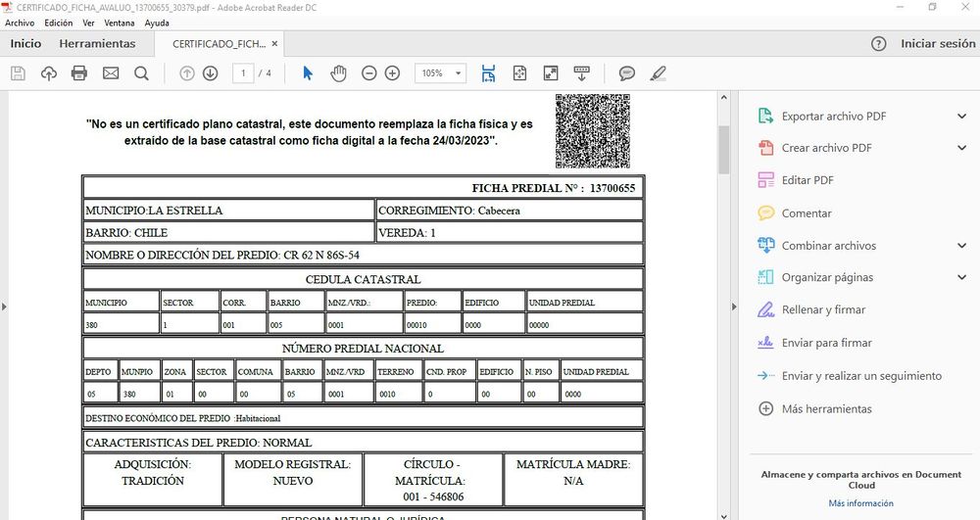Open the Ventana menu
Viewport: 980px width, 520px height.
(119, 23)
